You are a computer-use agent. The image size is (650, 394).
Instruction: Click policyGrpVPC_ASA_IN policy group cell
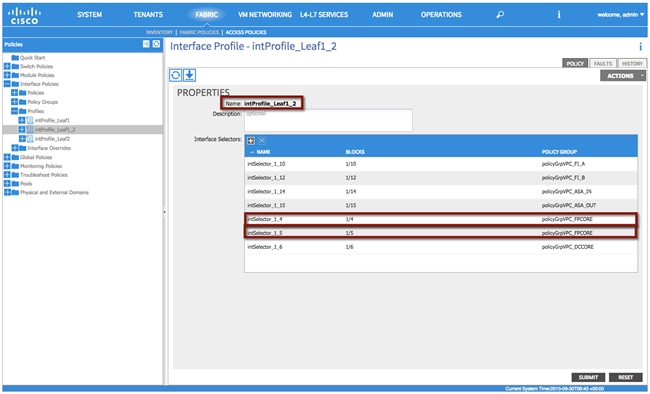566,192
